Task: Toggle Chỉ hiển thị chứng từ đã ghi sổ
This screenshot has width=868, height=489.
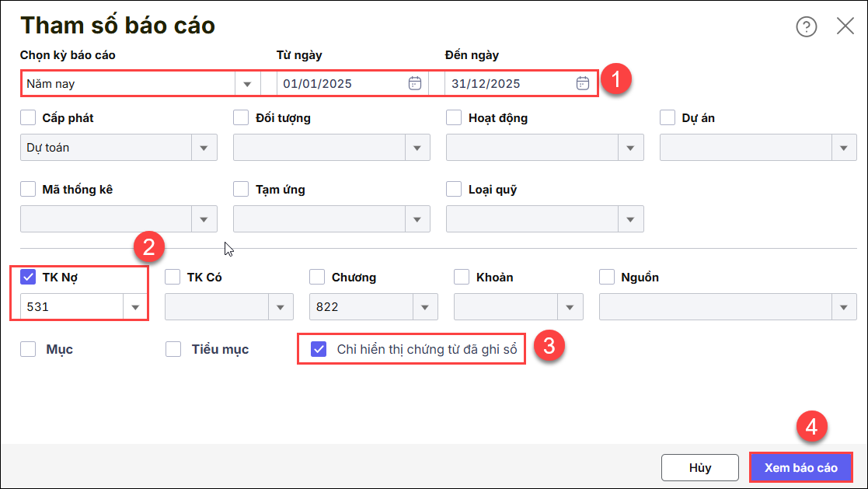Action: click(319, 349)
